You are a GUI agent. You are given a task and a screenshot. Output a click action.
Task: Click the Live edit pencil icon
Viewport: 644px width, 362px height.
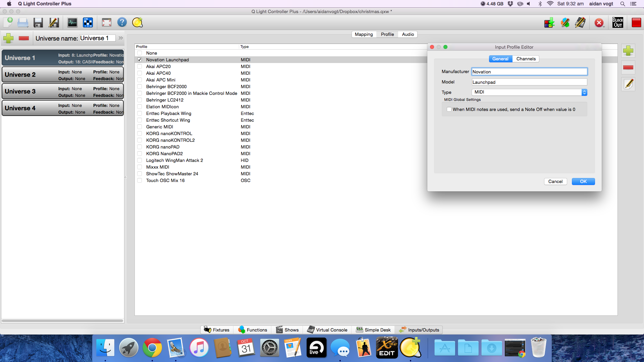pyautogui.click(x=565, y=23)
